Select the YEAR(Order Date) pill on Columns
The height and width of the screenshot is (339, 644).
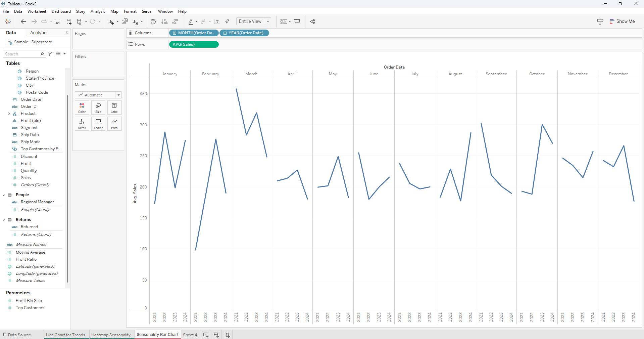tap(244, 33)
